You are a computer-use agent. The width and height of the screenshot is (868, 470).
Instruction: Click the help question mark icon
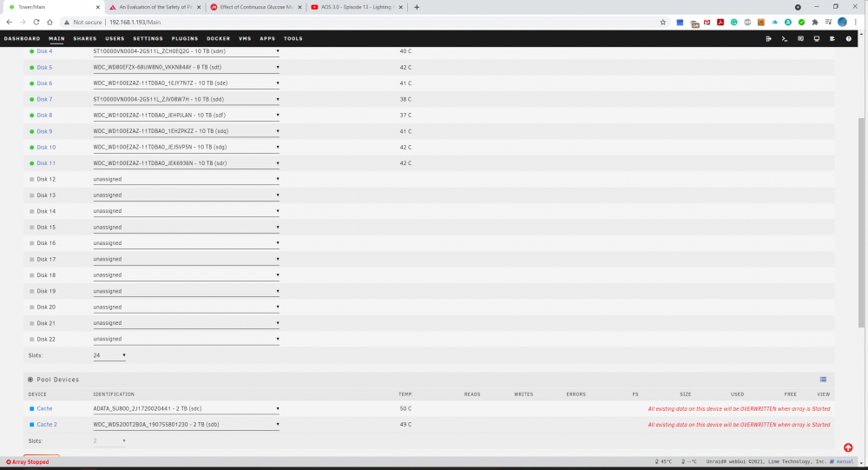point(849,39)
